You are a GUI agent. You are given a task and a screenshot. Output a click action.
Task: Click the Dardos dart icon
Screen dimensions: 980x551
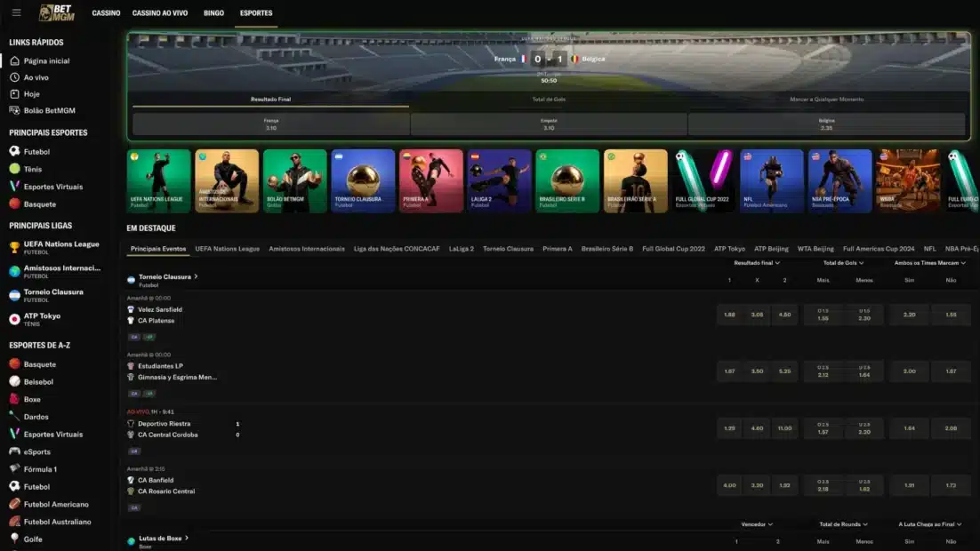click(14, 416)
